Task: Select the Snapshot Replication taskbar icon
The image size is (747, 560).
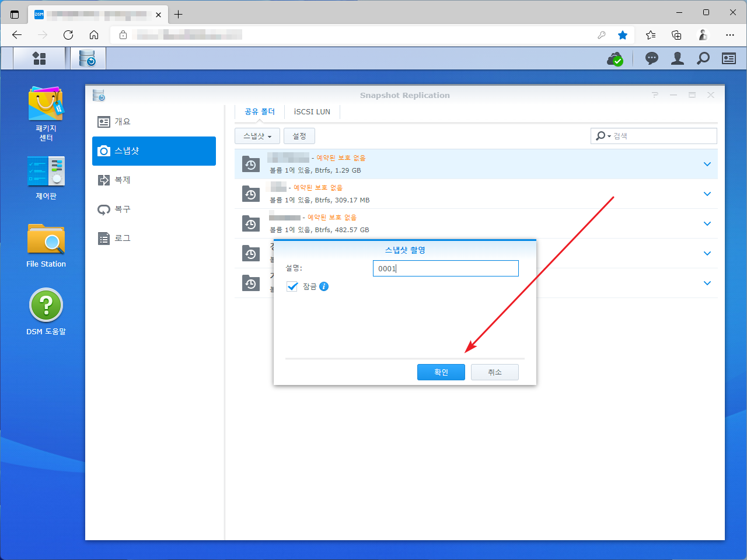Action: pyautogui.click(x=88, y=58)
